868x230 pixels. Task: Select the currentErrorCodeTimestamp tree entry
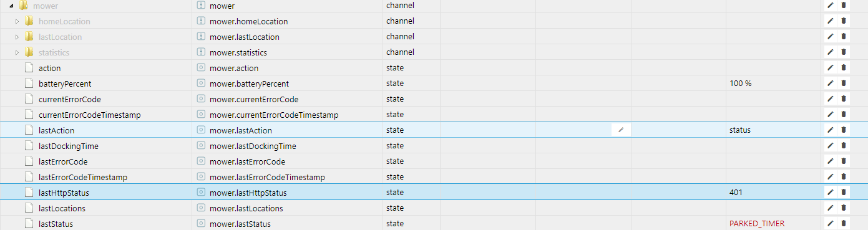(x=89, y=115)
